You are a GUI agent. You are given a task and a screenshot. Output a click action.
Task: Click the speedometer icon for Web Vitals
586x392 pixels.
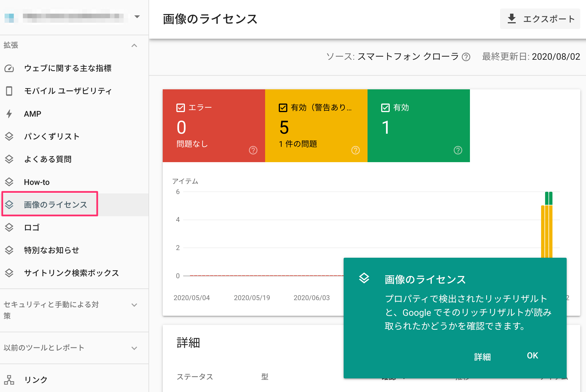point(9,68)
